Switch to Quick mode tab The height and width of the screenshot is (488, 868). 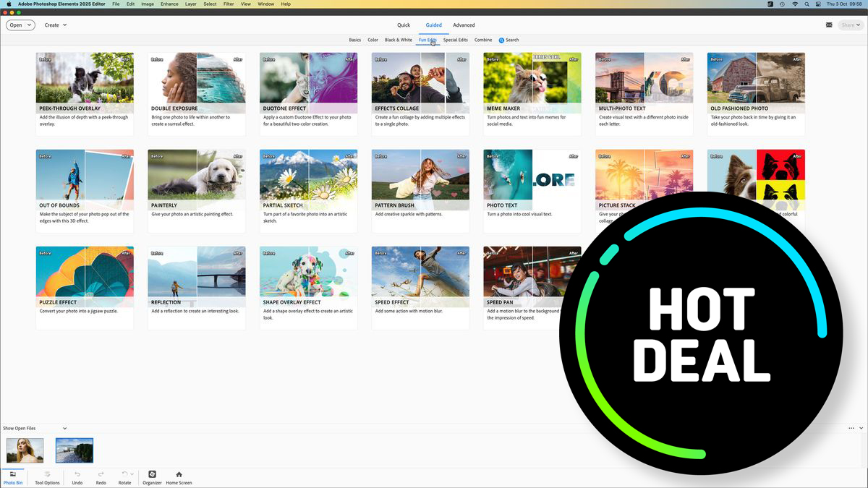tap(404, 25)
